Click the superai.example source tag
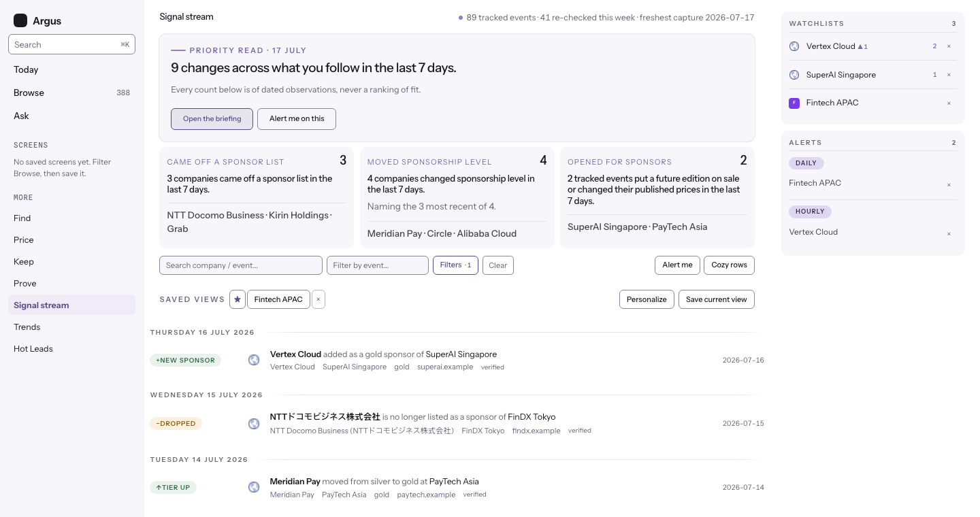This screenshot has width=980, height=517. 445,367
